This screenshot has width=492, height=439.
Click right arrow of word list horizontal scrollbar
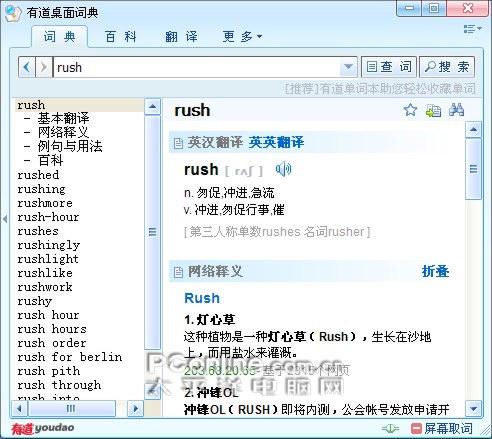[x=136, y=409]
